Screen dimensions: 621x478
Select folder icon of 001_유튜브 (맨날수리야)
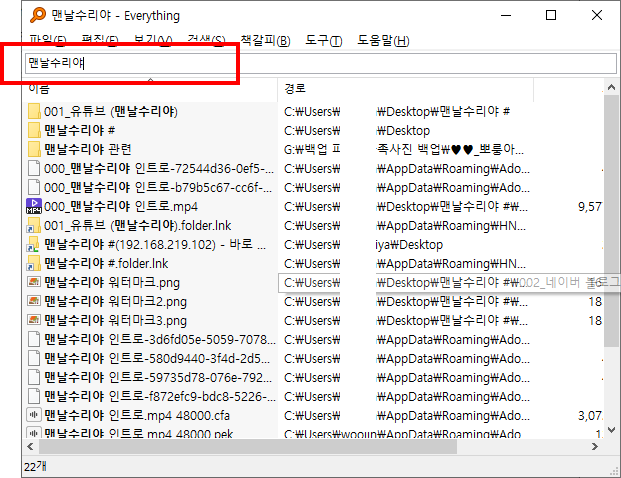(x=34, y=111)
